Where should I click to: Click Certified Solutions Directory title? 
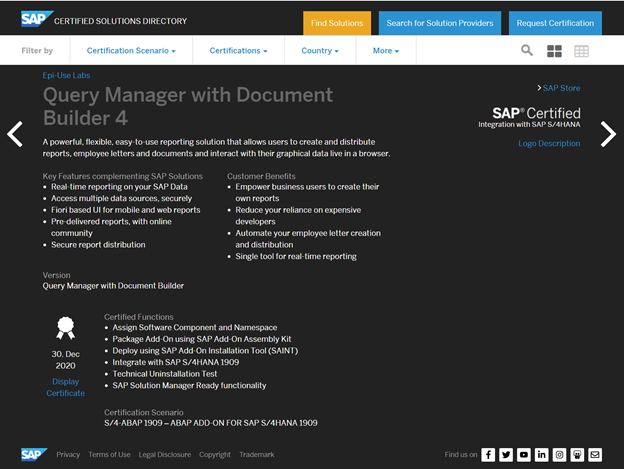[x=120, y=21]
